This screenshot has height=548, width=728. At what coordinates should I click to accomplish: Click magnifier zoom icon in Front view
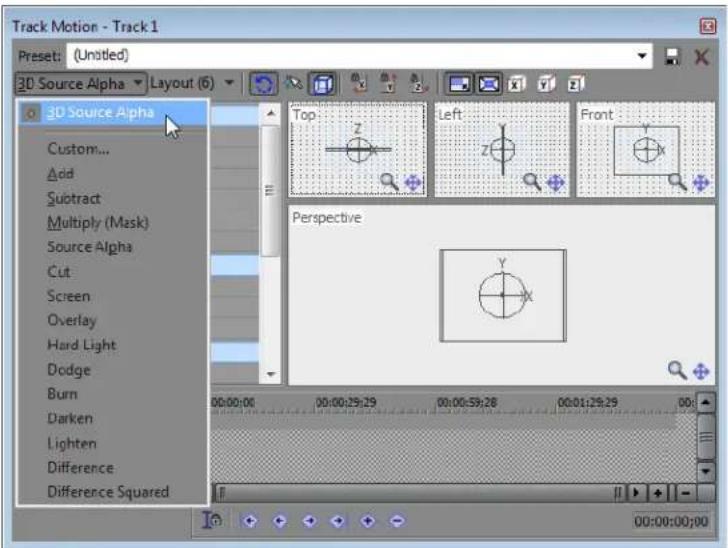coord(677,182)
